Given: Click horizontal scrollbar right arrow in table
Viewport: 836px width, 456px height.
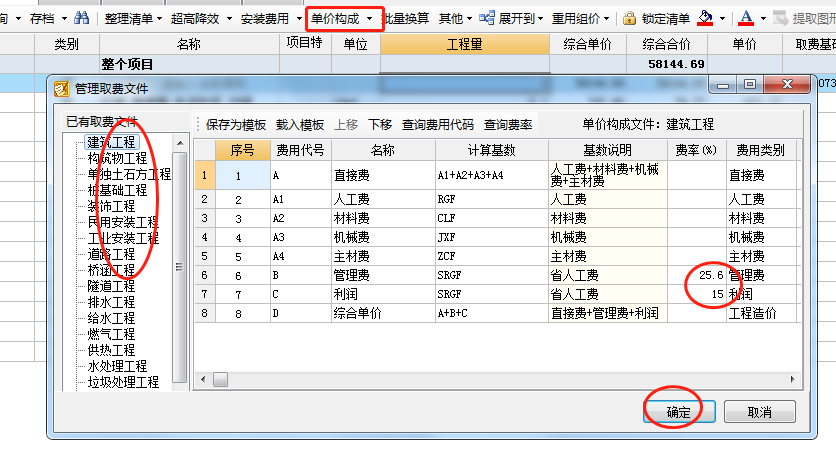Looking at the screenshot, I should pos(793,379).
